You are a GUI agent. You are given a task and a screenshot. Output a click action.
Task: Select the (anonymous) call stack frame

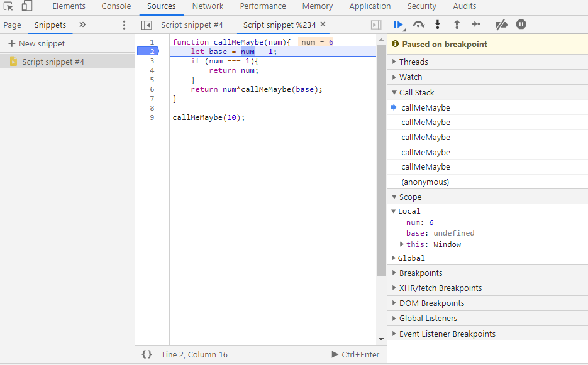[x=487, y=182]
